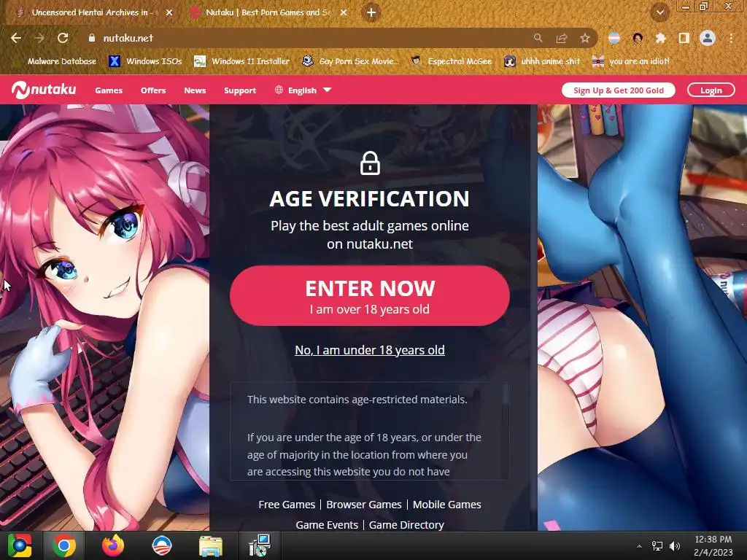This screenshot has width=747, height=560.
Task: Click the taskbar clock showing 12:38 PM
Action: coord(713,545)
